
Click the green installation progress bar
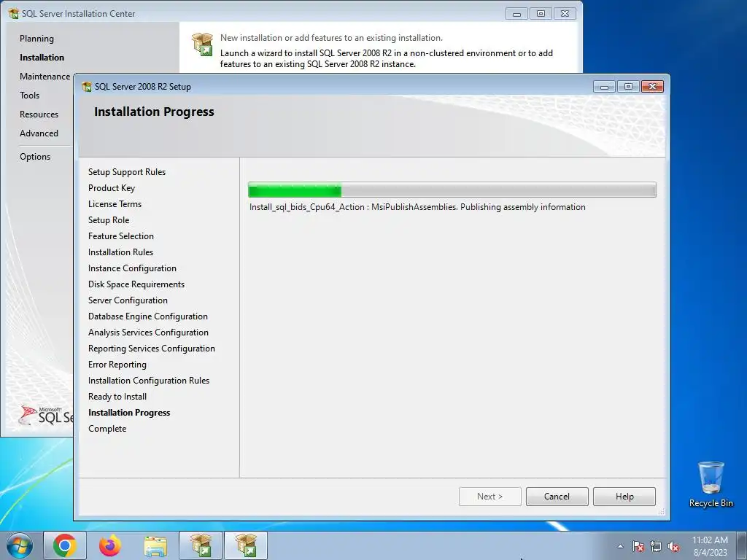point(452,190)
